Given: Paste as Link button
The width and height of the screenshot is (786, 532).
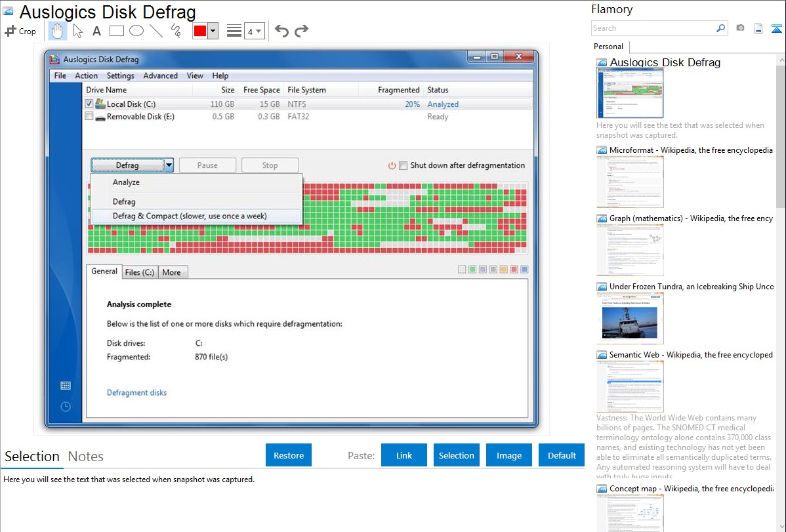Looking at the screenshot, I should [404, 455].
